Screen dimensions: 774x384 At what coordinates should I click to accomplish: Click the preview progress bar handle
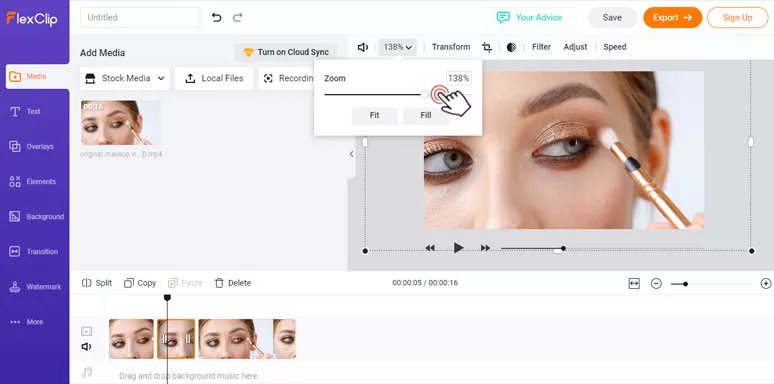click(563, 248)
